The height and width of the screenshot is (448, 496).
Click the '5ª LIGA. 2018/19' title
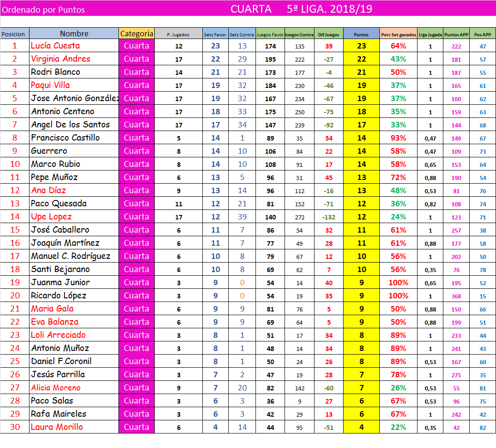[329, 9]
